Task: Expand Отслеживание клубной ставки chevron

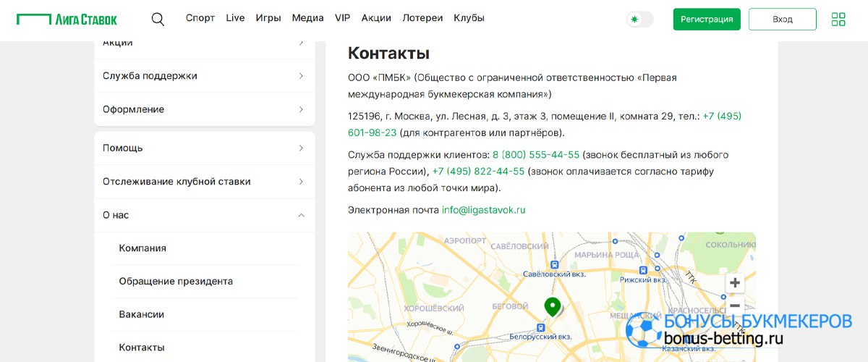Action: pyautogui.click(x=302, y=182)
